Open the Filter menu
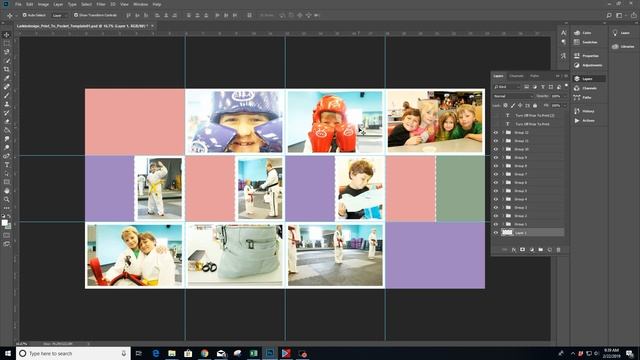Image resolution: width=640 pixels, height=360 pixels. pos(101,4)
